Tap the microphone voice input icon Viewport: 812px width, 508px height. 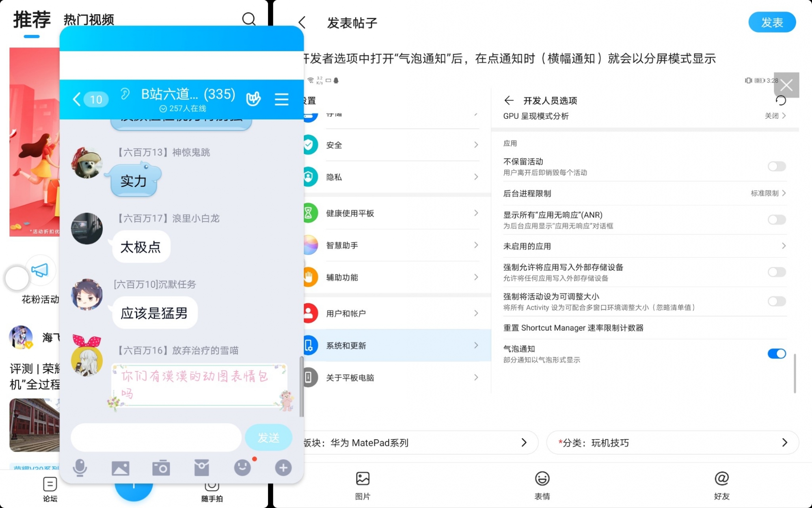tap(80, 468)
